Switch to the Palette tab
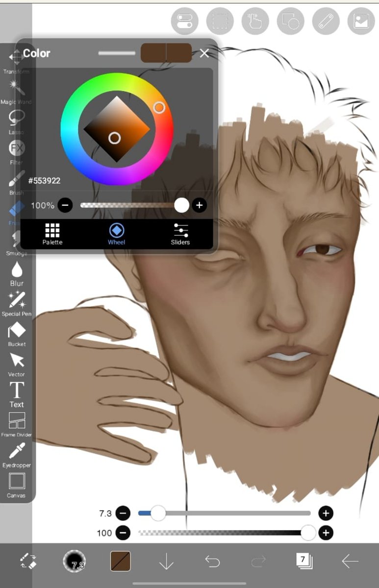Viewport: 379px width, 588px height. point(52,234)
